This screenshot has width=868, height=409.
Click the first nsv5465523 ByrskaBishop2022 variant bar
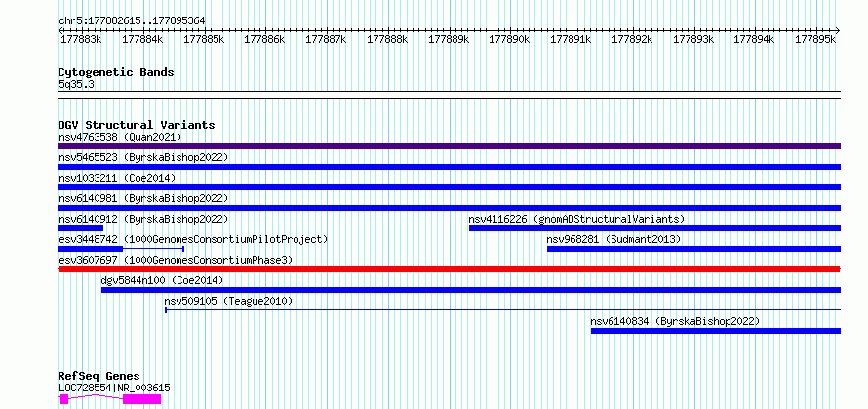click(x=449, y=167)
